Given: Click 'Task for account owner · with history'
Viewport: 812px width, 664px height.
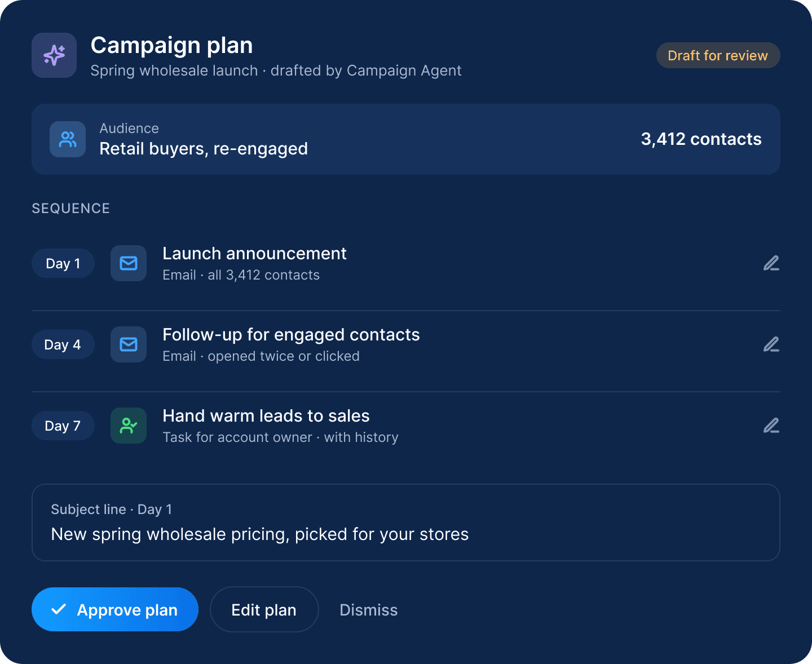Looking at the screenshot, I should click(x=280, y=437).
